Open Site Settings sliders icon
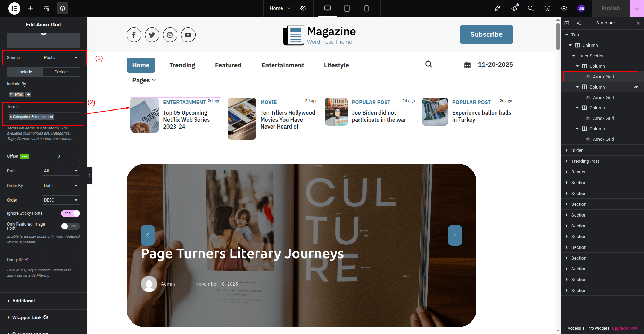This screenshot has width=644, height=334. coord(47,8)
